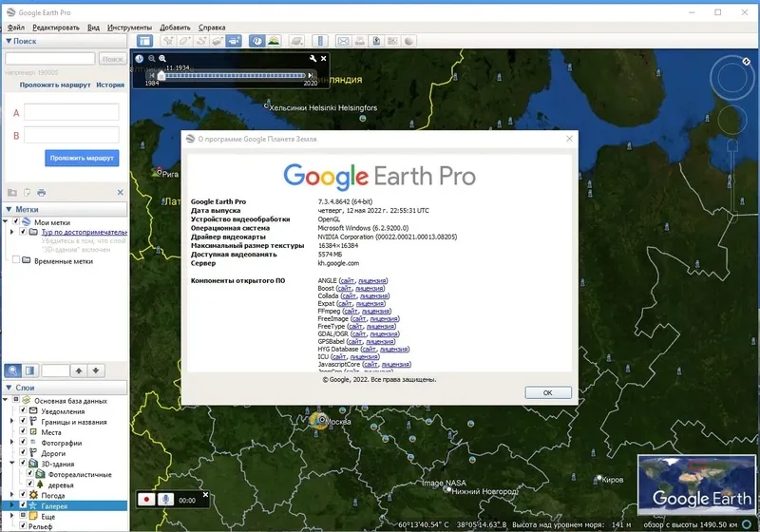Toggle the sidebar panel toolbar button
Viewport: 760px width, 532px height.
144,41
